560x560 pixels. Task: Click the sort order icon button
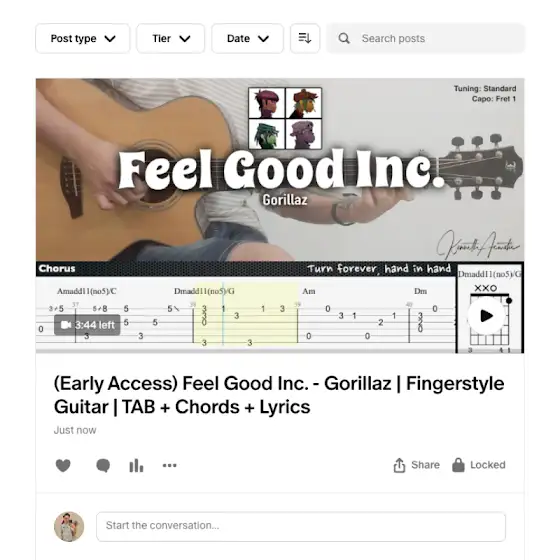pyautogui.click(x=305, y=38)
